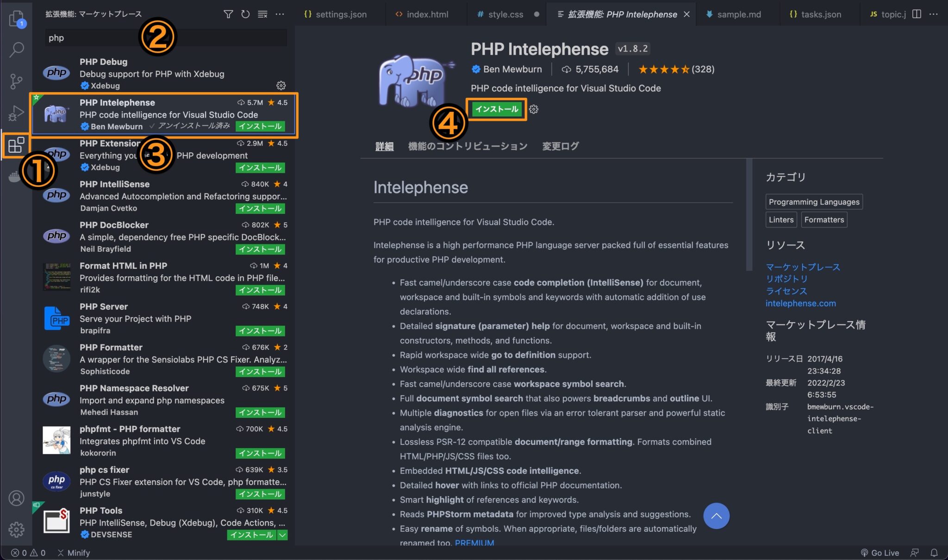Toggle split editor layout icon
Viewport: 948px width, 560px height.
917,14
